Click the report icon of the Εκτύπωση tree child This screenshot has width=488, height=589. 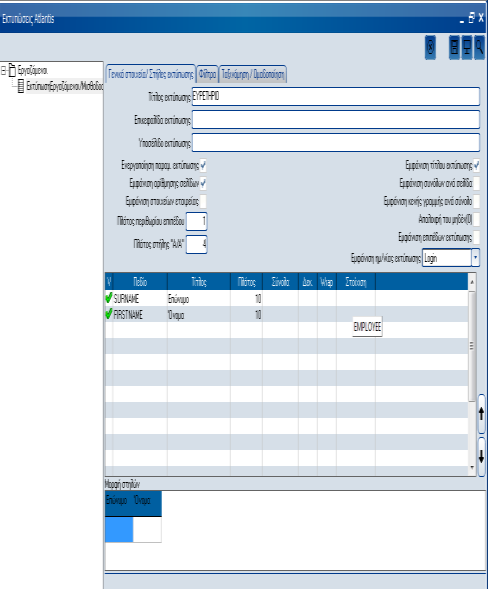tap(21, 86)
